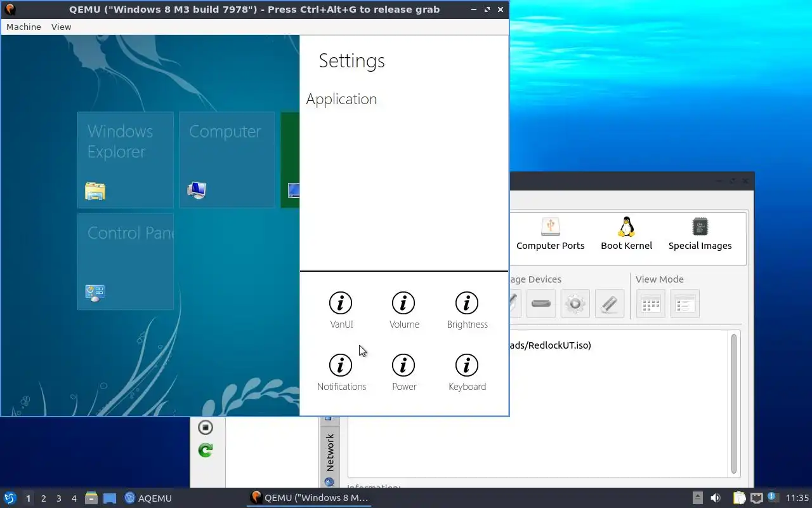
Task: Open Notifications settings icon
Action: [341, 365]
